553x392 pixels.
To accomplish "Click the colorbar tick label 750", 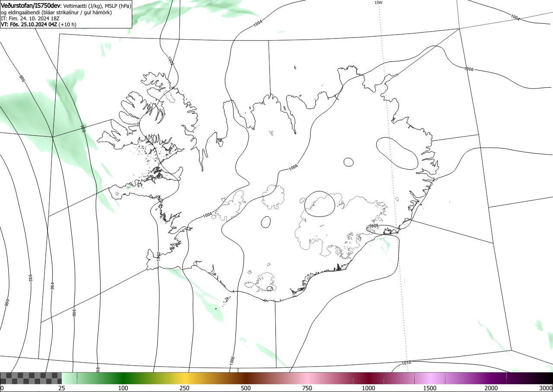I will pos(307,388).
